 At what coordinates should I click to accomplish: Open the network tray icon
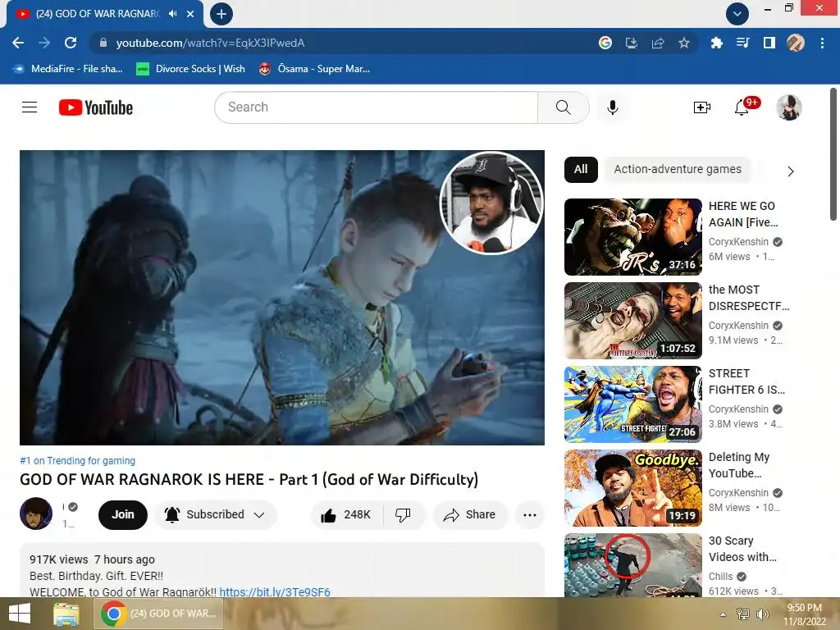(743, 614)
